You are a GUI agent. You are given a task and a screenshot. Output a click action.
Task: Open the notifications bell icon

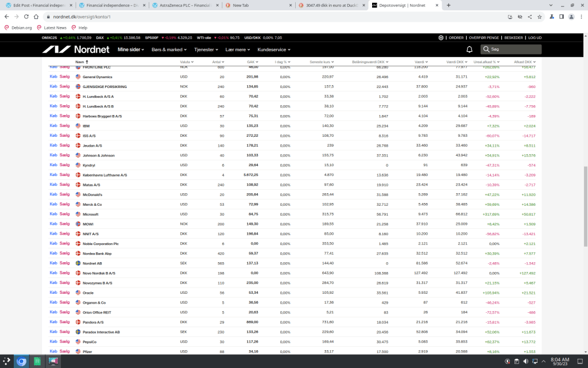469,49
